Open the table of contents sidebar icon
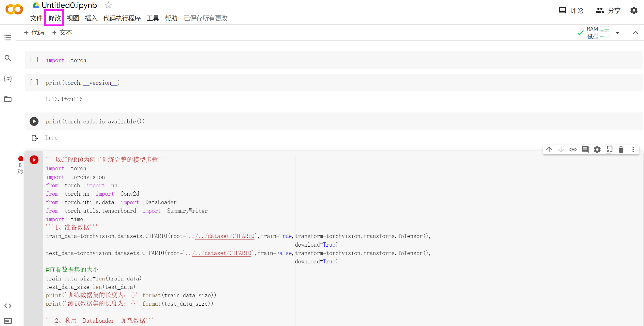Screen dimensions: 644x326 click(x=8, y=38)
